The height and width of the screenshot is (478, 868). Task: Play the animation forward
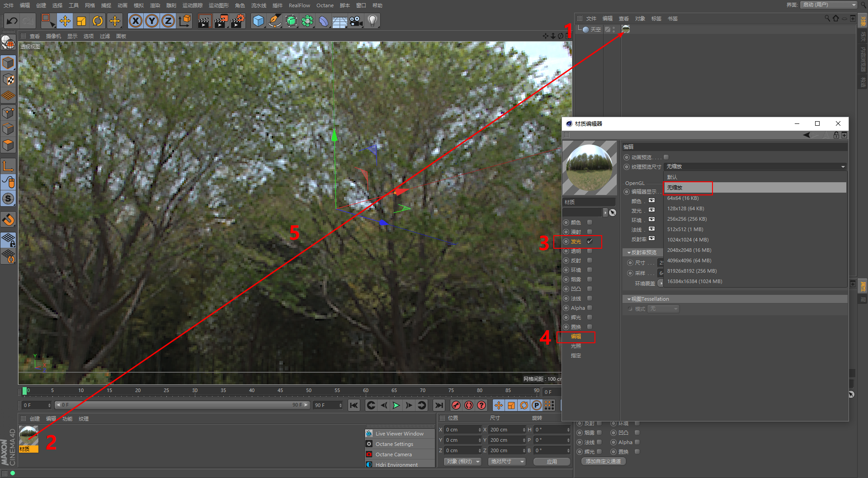396,405
